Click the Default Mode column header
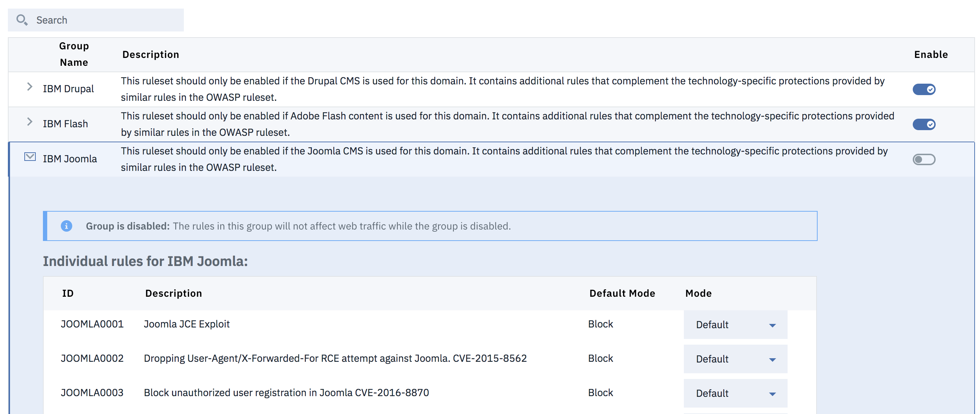980x414 pixels. coord(622,293)
